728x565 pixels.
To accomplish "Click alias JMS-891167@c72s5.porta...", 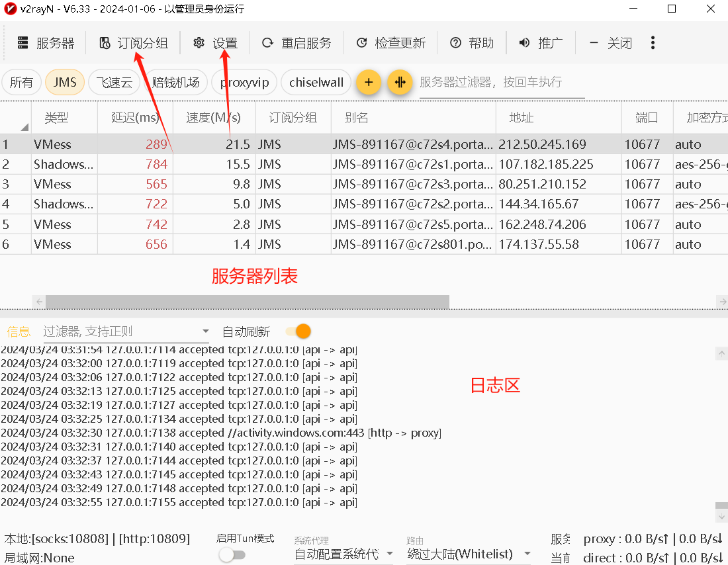I will pyautogui.click(x=412, y=224).
